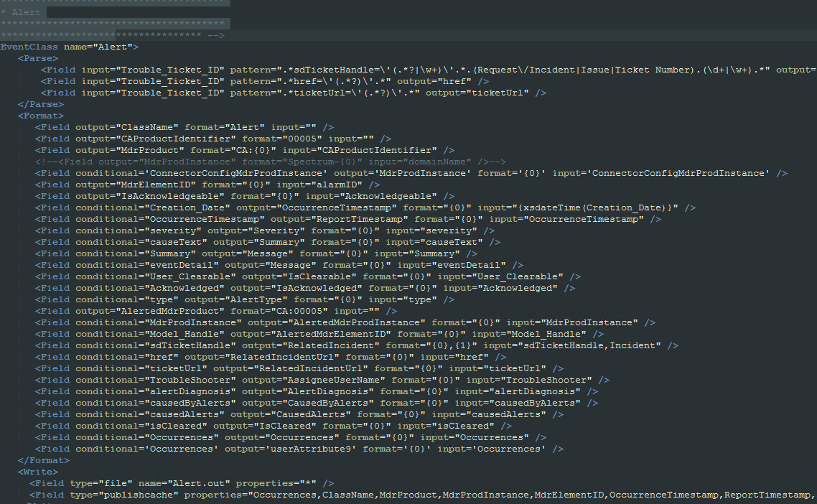Click the conditional="ticketUrl" RelatedIncidentUrl line
This screenshot has width=817, height=504.
(x=299, y=368)
